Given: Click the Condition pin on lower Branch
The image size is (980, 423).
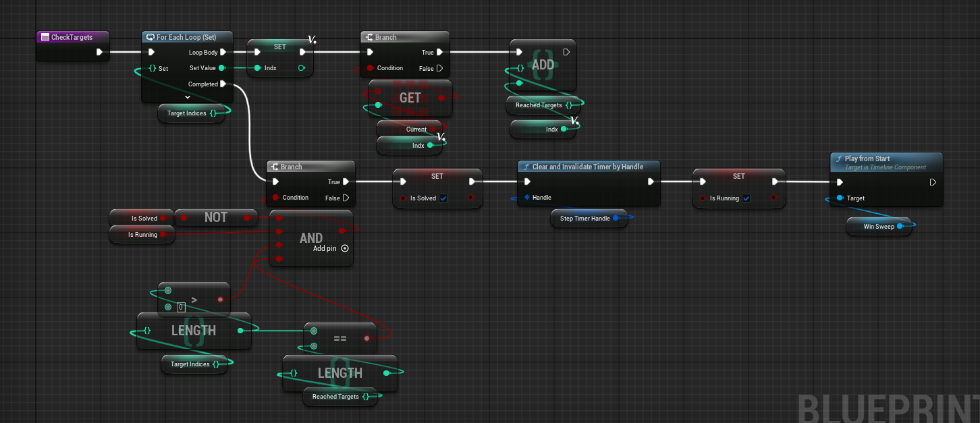Looking at the screenshot, I should (x=275, y=198).
